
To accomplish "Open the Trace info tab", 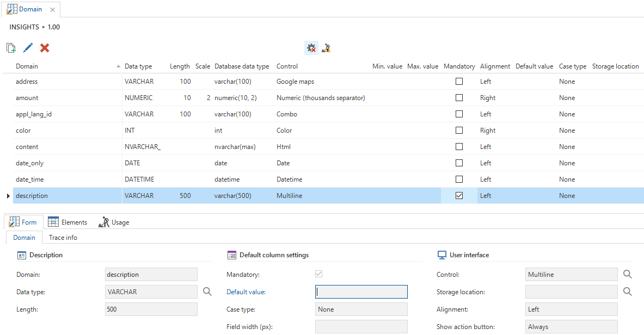I will coord(63,238).
